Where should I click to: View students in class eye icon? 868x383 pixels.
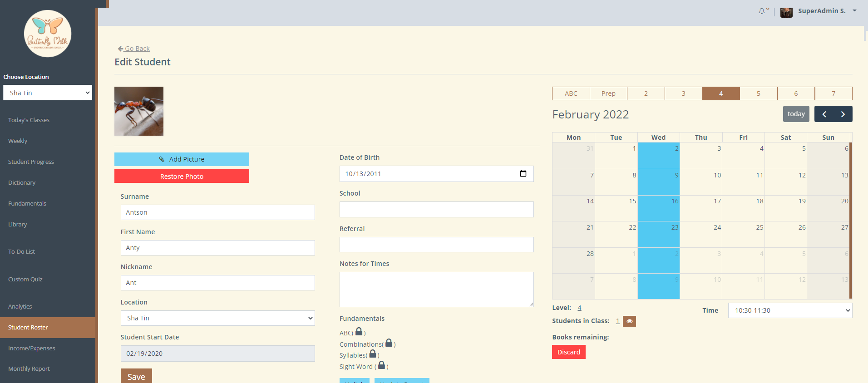tap(629, 321)
